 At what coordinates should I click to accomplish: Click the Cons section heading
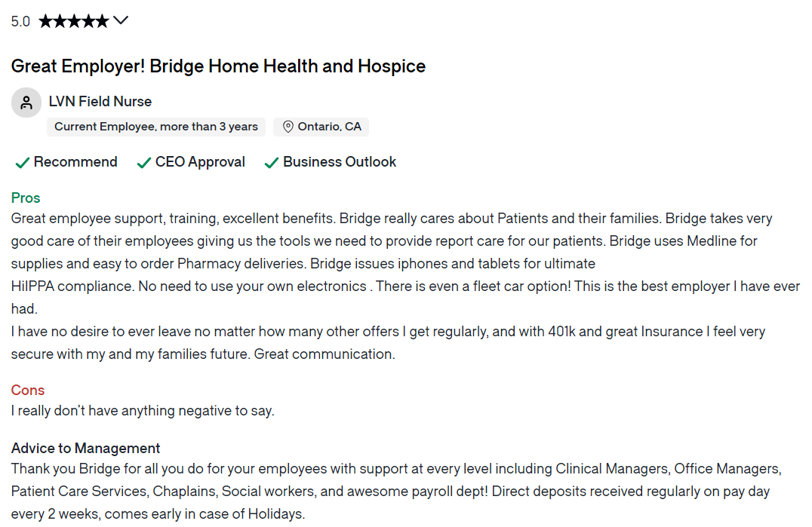click(28, 390)
